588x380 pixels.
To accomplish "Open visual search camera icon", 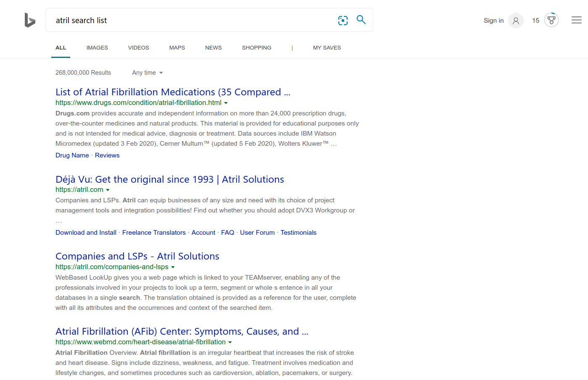I will 343,20.
